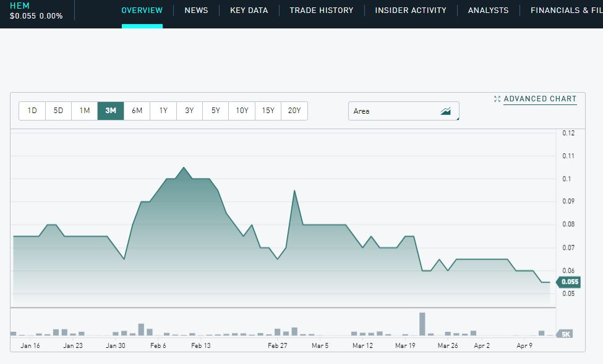View the 6M chart range
The height and width of the screenshot is (364, 603).
point(137,111)
